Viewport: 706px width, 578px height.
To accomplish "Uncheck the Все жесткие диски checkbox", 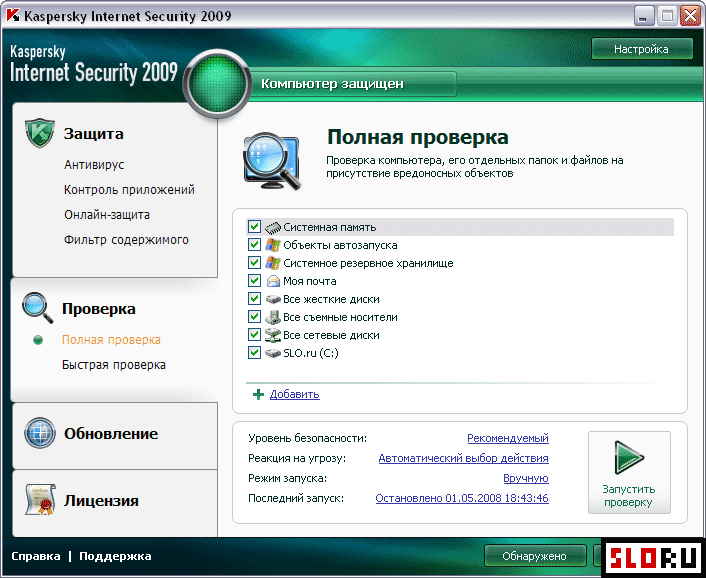I will pyautogui.click(x=254, y=298).
